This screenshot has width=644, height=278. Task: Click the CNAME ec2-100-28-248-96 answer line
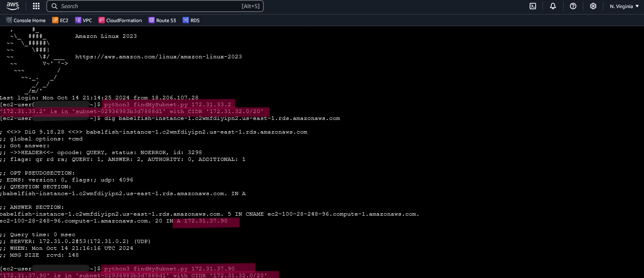(x=209, y=214)
